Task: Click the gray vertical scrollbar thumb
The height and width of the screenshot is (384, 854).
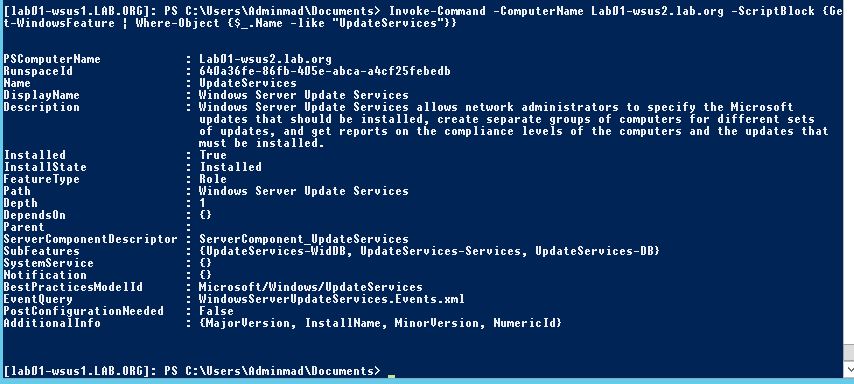Action: [849, 352]
